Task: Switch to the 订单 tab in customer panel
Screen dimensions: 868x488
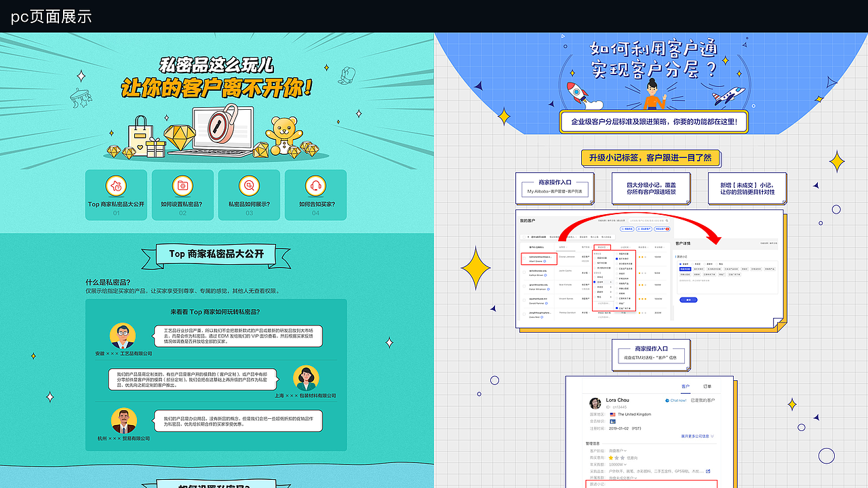Action: click(x=707, y=386)
